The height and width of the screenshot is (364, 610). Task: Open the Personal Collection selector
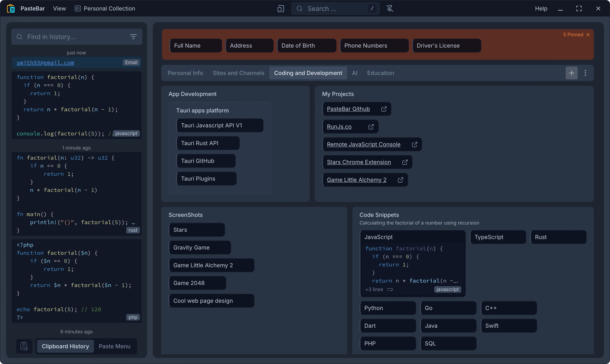pos(105,9)
